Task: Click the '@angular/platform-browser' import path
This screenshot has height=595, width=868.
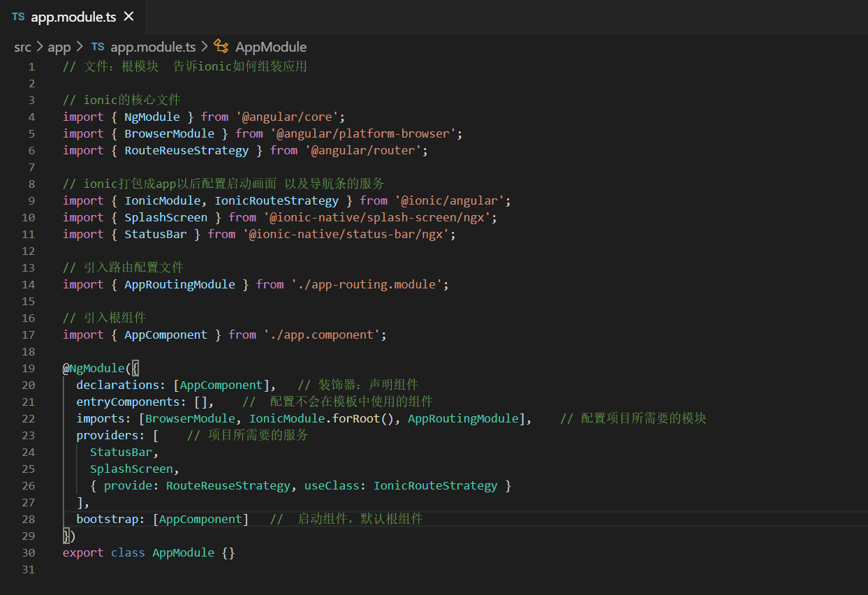Action: tap(362, 133)
